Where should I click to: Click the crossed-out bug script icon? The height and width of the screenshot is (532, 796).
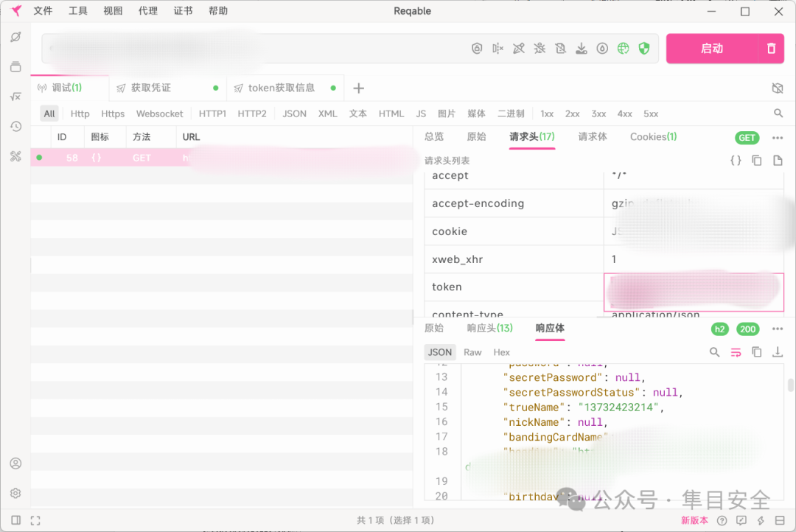540,48
